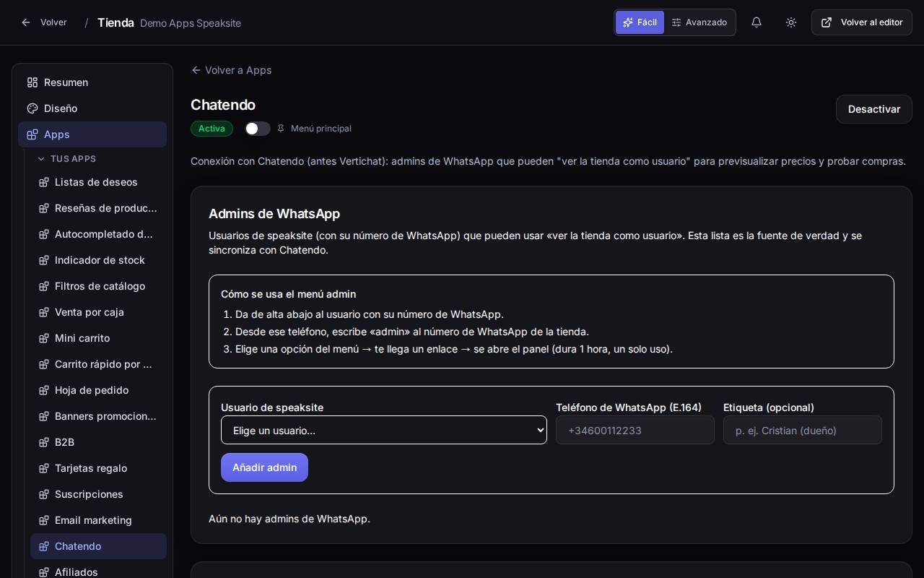Viewport: 924px width, 578px height.
Task: Click the 'Admins de WhatsApp' heading
Action: coord(274,214)
